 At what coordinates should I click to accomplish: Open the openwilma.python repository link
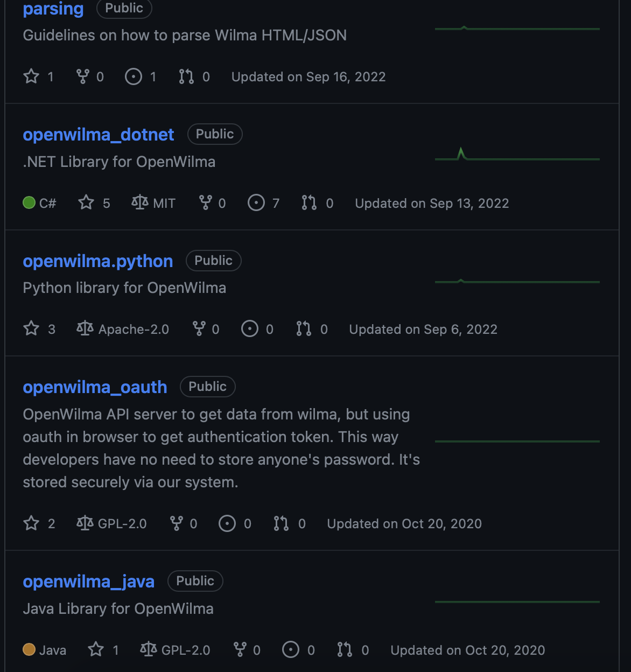(x=97, y=261)
